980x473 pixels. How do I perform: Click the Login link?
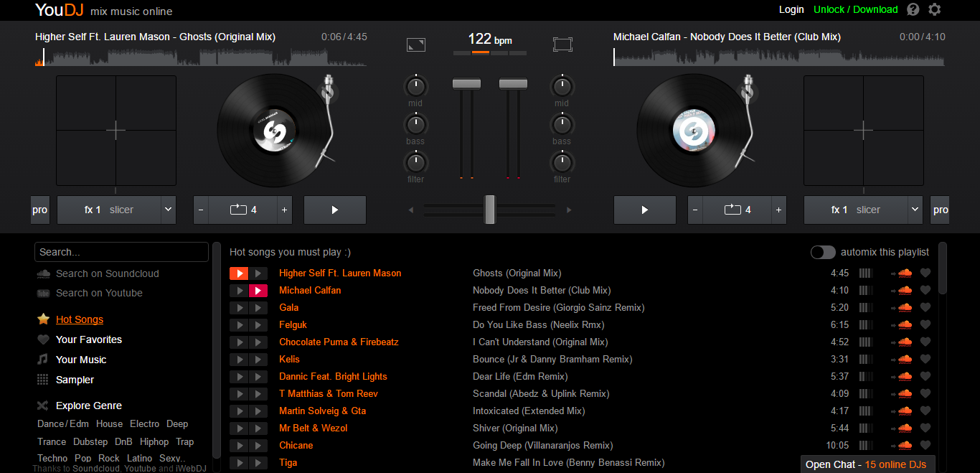point(791,9)
